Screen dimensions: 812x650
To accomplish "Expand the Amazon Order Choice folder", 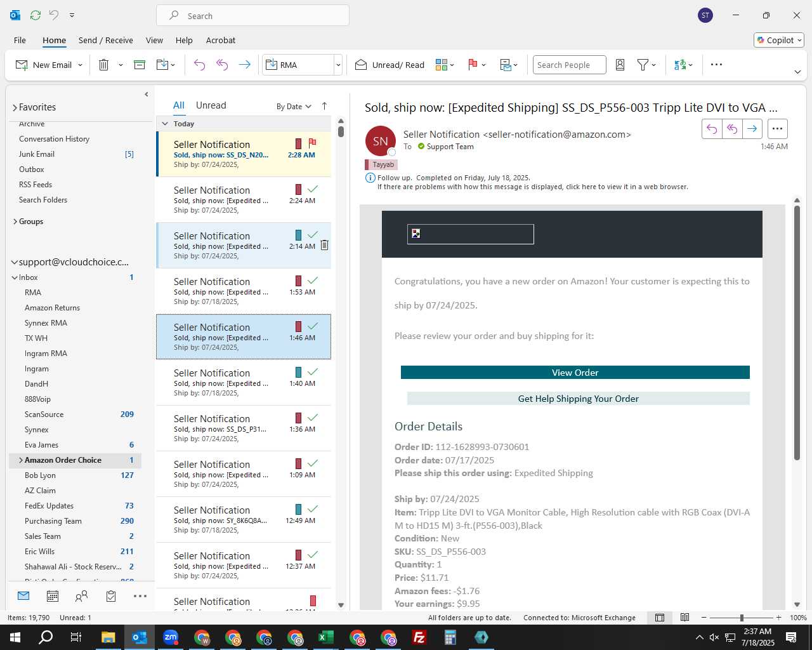I will (x=21, y=460).
